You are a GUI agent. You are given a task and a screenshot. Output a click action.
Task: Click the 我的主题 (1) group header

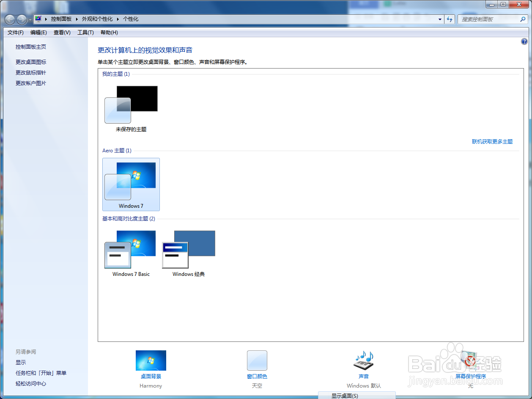(116, 74)
